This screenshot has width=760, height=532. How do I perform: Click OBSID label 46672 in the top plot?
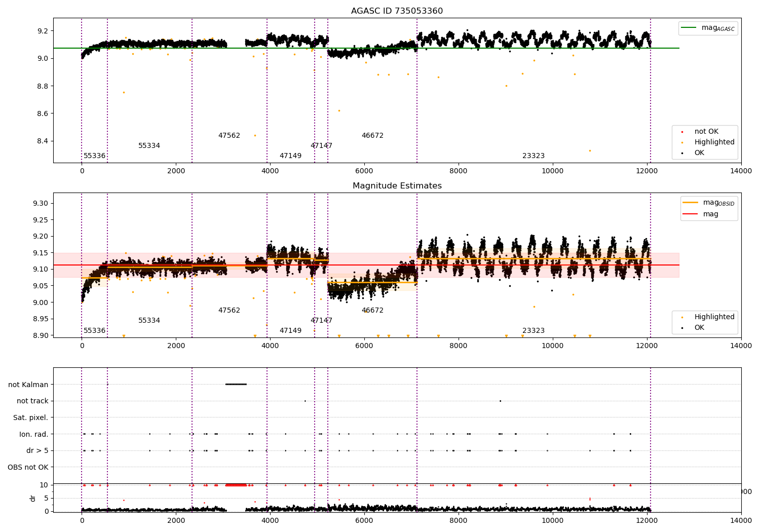pyautogui.click(x=373, y=136)
